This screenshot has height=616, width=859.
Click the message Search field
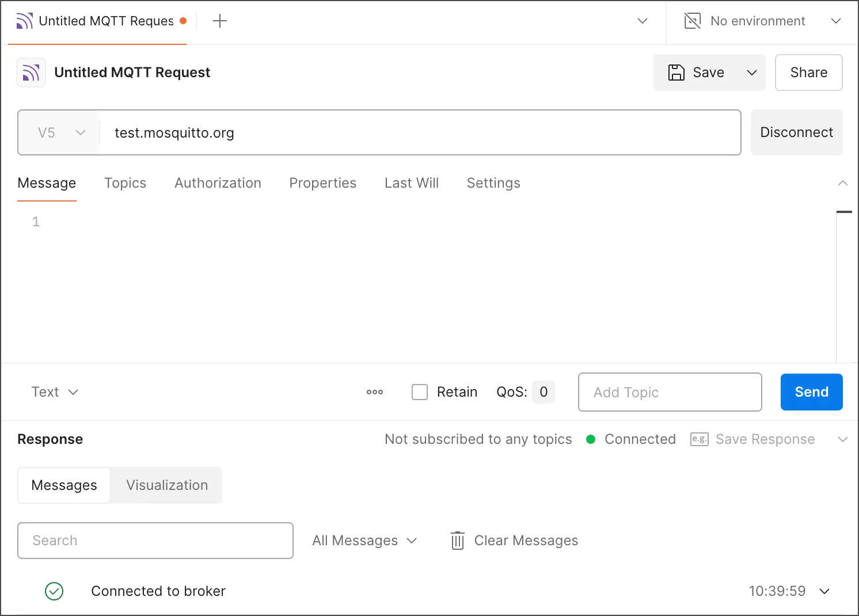155,541
